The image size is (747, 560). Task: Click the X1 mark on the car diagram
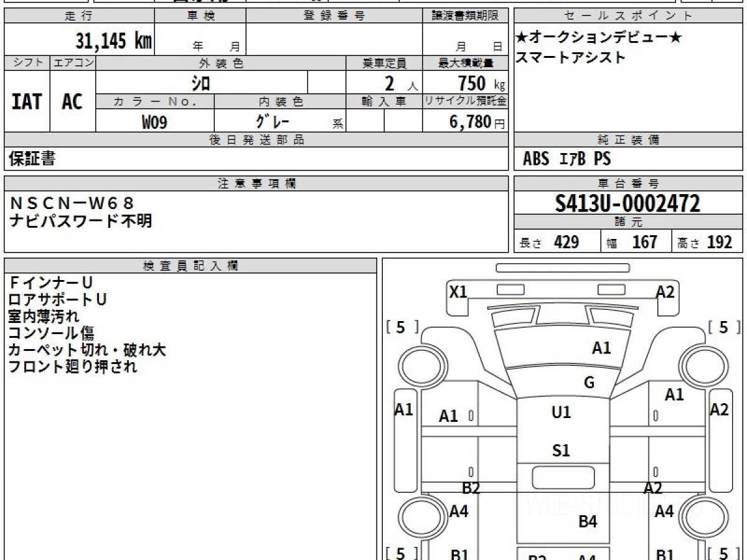point(458,291)
